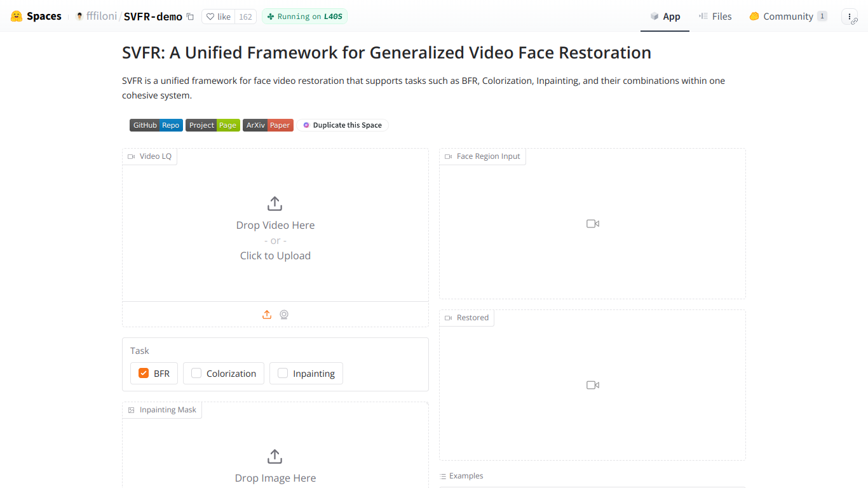Select the webcam source icon below Video LQ
The width and height of the screenshot is (868, 488).
coord(284,315)
